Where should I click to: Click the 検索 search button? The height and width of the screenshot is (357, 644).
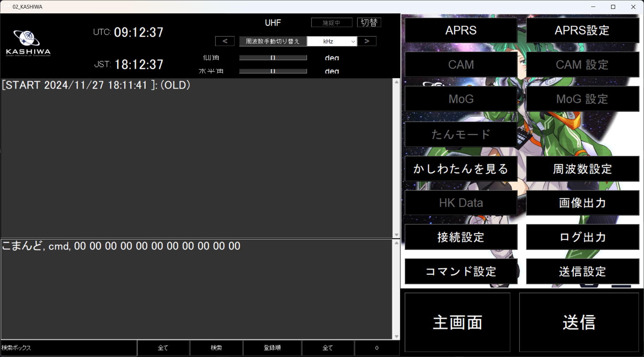tap(216, 348)
